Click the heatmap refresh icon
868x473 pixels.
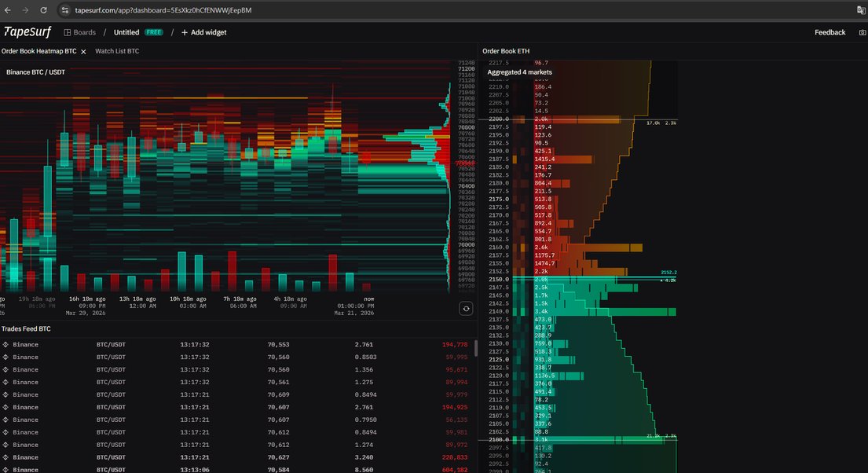(x=466, y=309)
